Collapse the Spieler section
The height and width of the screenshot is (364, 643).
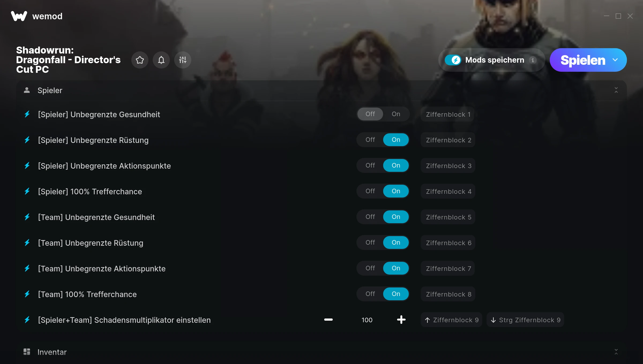(x=616, y=90)
